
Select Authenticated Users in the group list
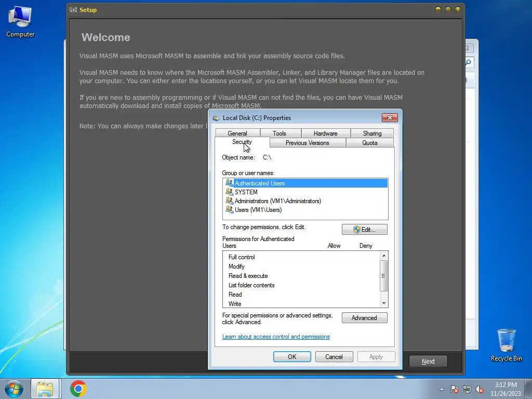point(305,183)
